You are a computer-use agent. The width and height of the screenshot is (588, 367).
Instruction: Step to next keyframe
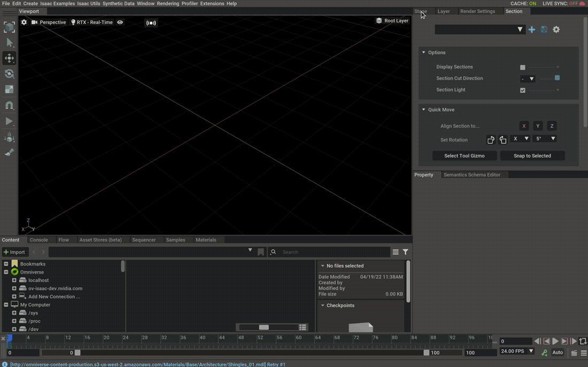pos(564,341)
